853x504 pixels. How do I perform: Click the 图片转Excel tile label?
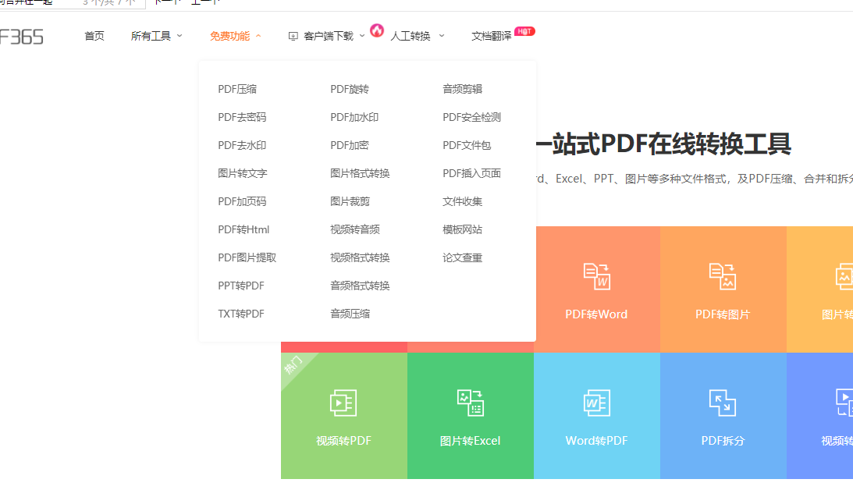(x=470, y=441)
